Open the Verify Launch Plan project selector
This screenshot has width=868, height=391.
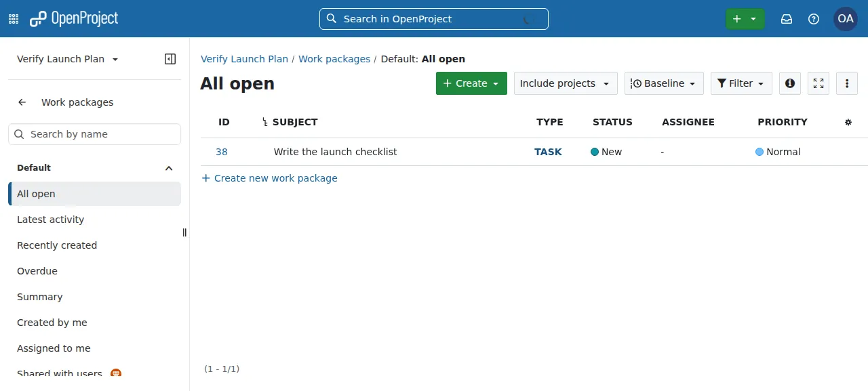coord(68,59)
